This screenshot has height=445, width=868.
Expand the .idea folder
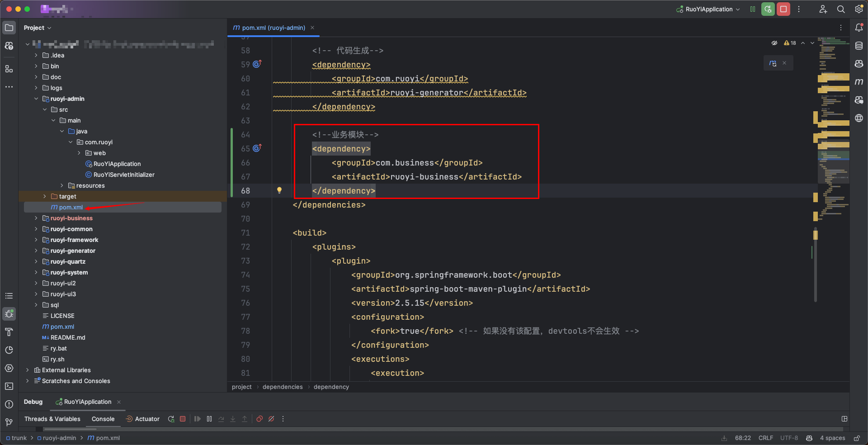[36, 55]
